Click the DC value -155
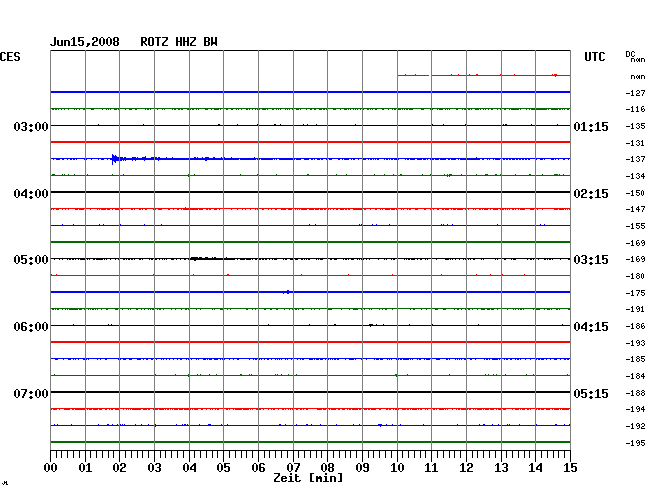This screenshot has height=494, width=650. point(635,226)
